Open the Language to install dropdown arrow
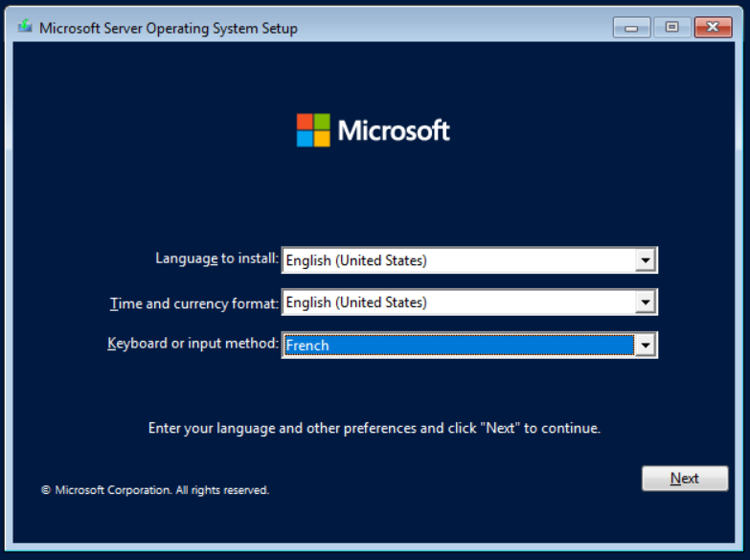Screen dimensions: 750x560 pos(646,260)
